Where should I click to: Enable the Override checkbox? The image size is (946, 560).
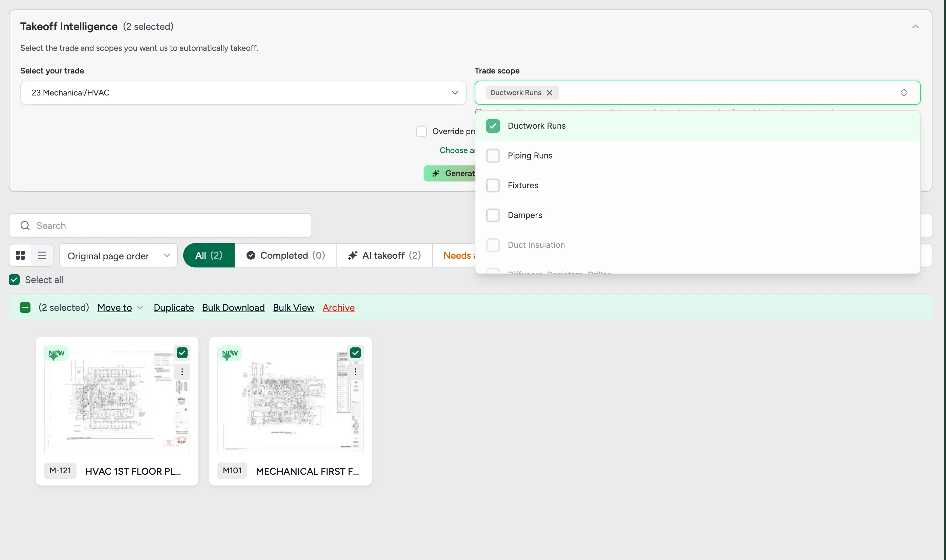(421, 131)
